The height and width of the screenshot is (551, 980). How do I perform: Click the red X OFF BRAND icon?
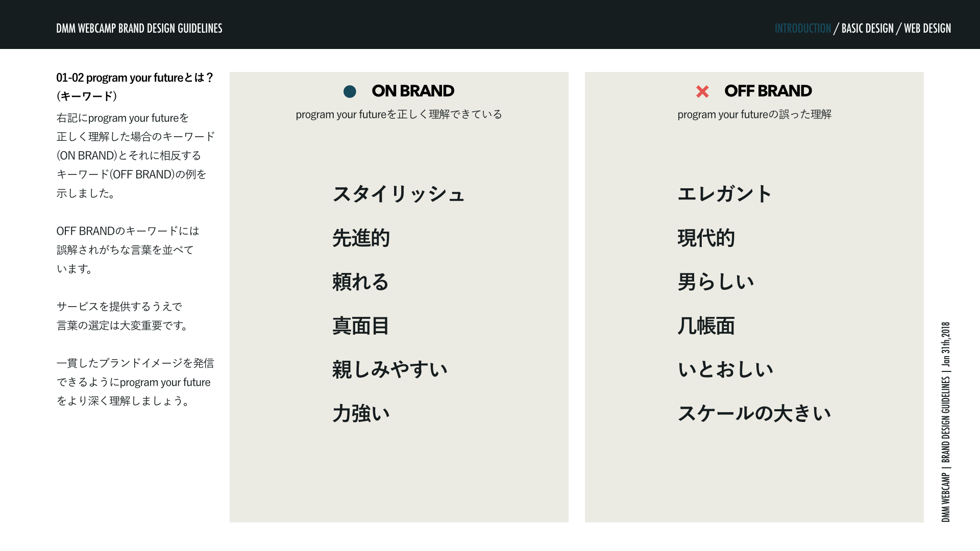702,91
